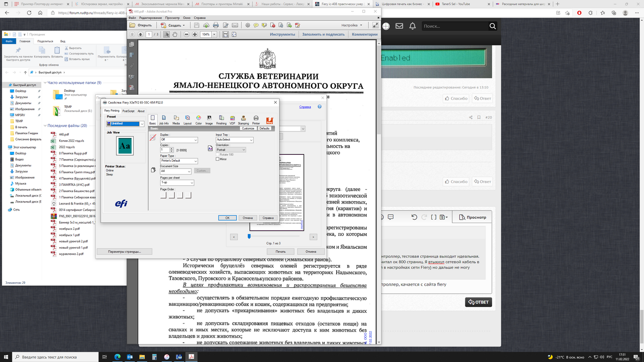Select Загрузки under Быстрый доступ in Explorer
644x362 pixels.
21,97
